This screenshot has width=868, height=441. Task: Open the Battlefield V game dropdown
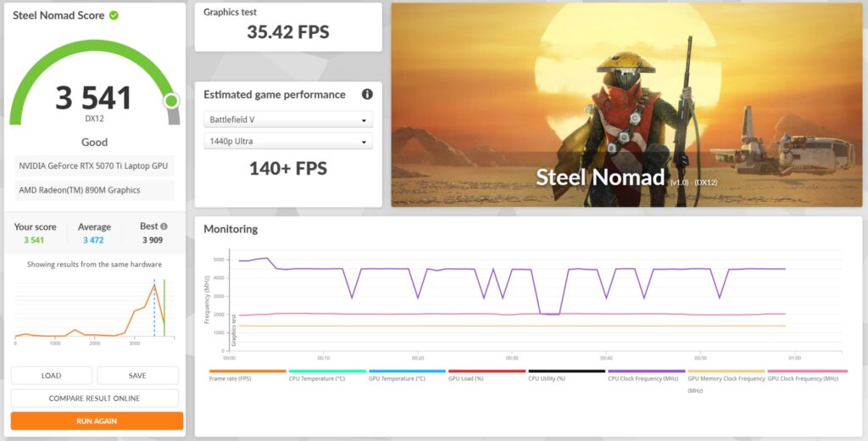point(288,120)
